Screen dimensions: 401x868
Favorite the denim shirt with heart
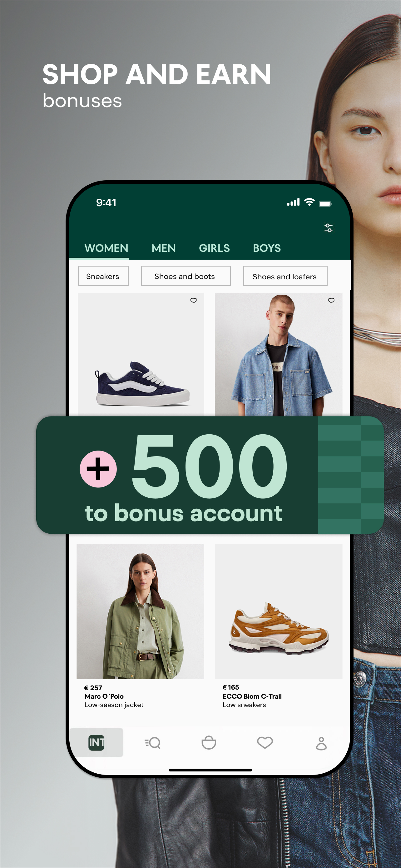point(331,301)
